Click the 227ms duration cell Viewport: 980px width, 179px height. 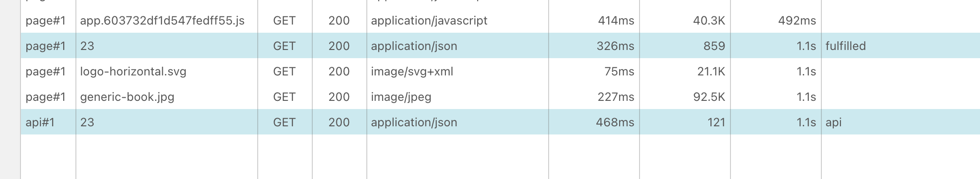616,97
